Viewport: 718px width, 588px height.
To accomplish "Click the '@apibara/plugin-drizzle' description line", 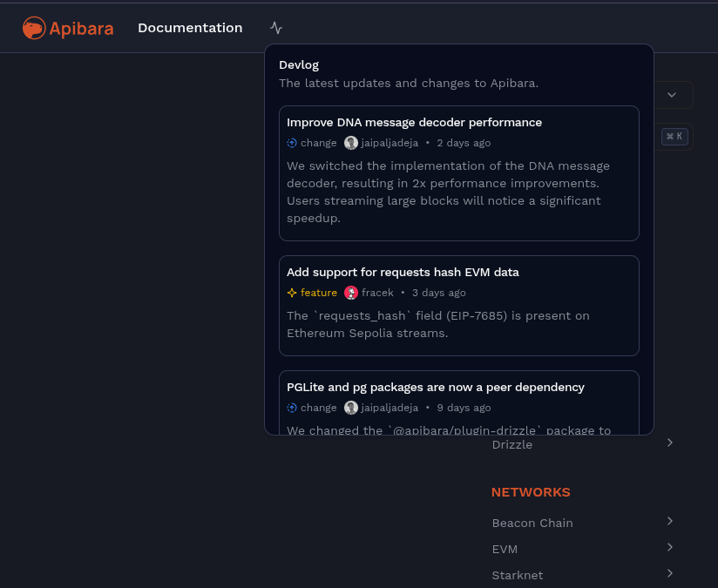I will pyautogui.click(x=449, y=430).
